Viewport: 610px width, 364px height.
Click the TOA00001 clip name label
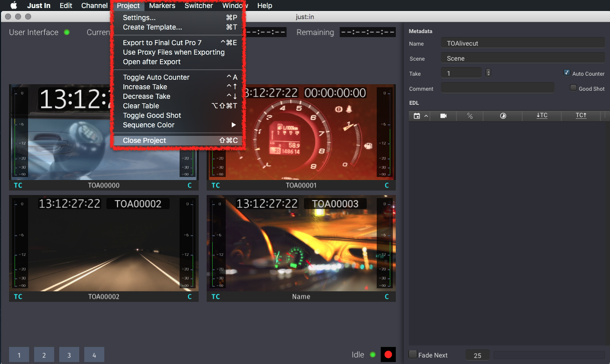click(301, 185)
